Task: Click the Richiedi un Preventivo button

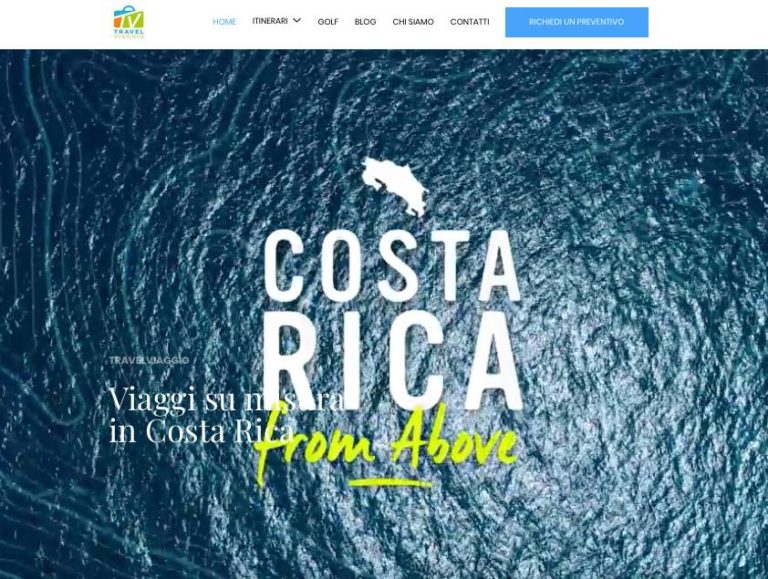Action: click(x=576, y=22)
